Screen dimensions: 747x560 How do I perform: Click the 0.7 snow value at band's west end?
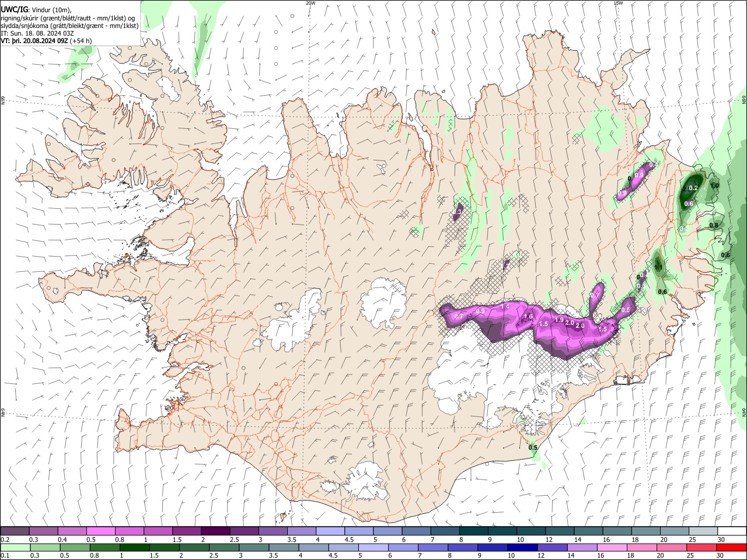pyautogui.click(x=458, y=316)
